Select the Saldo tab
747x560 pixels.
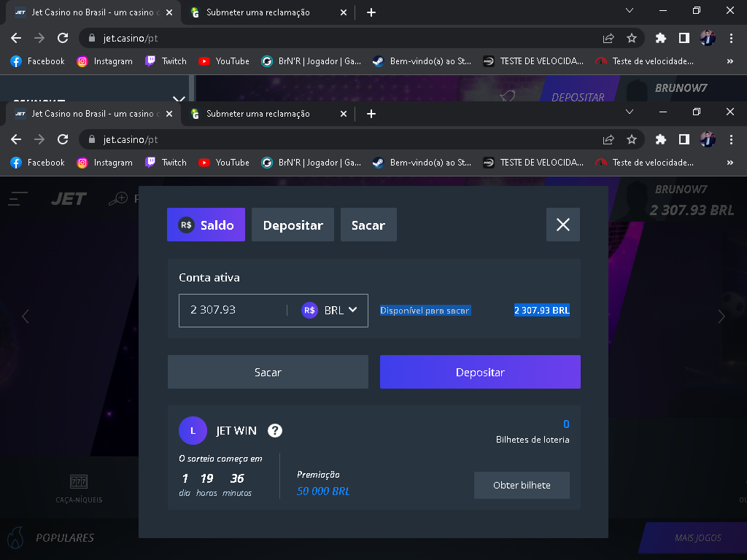(x=206, y=225)
